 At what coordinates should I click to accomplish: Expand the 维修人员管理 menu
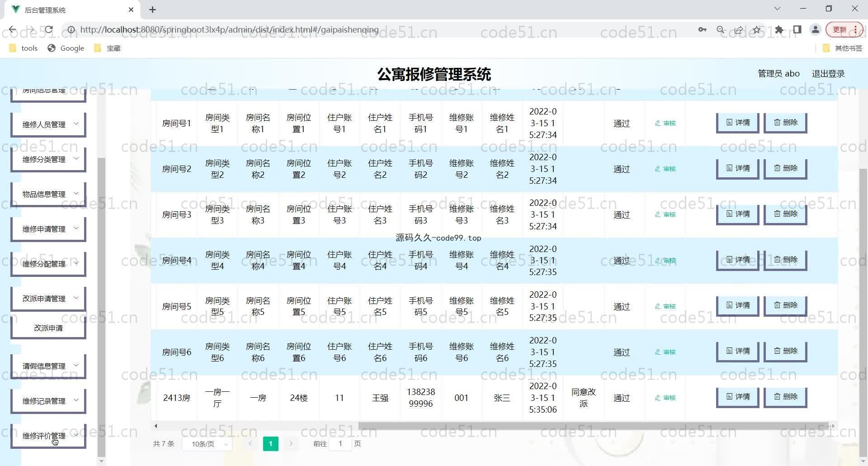coord(48,124)
